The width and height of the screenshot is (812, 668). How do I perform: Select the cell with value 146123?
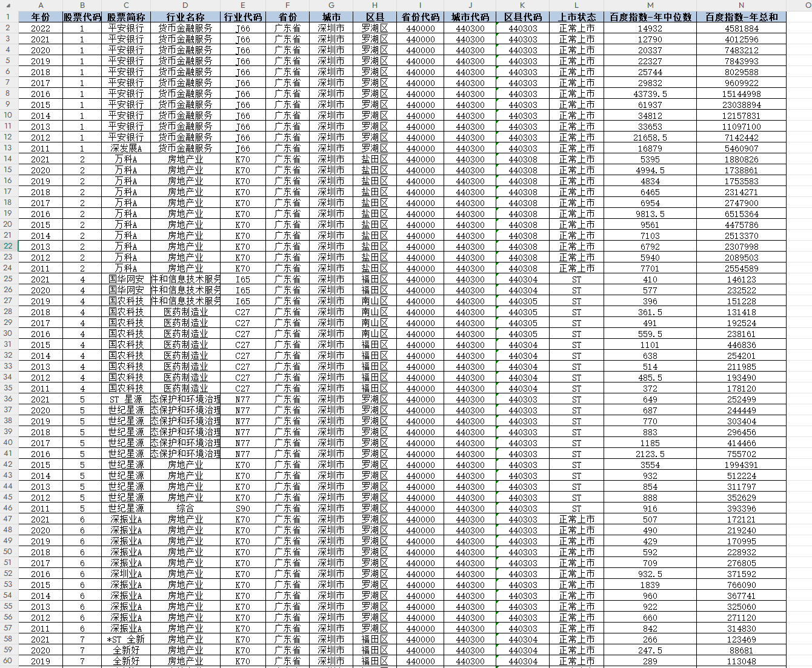741,279
